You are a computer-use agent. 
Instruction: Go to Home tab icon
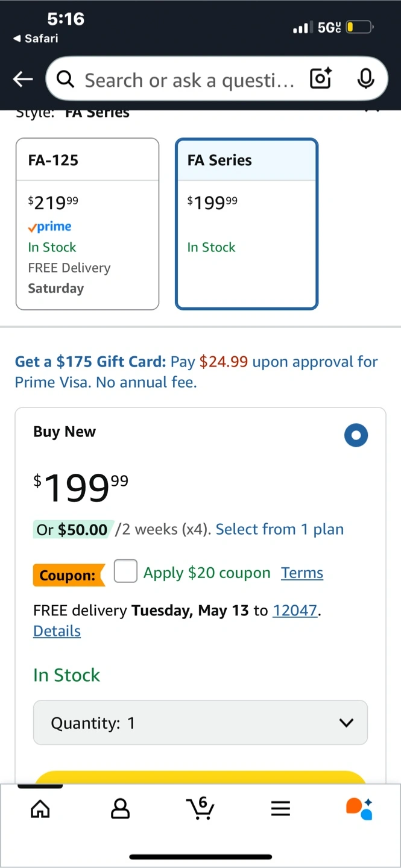(x=40, y=808)
